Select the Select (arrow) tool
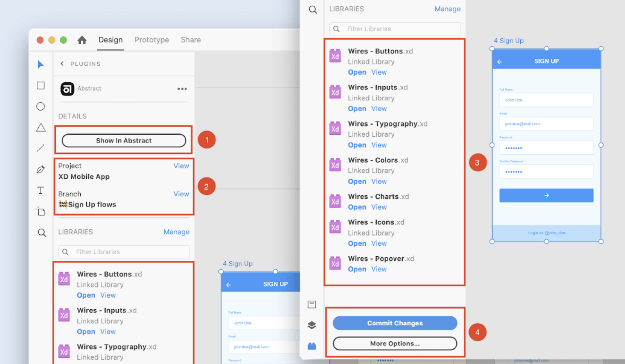Viewport: 625px width, 364px height. (x=41, y=64)
